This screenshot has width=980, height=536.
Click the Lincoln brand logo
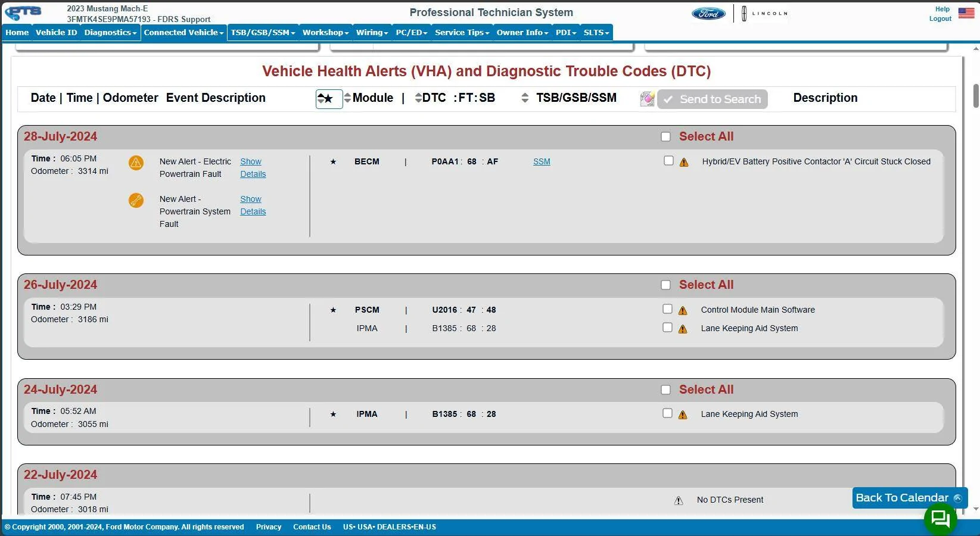pos(765,13)
